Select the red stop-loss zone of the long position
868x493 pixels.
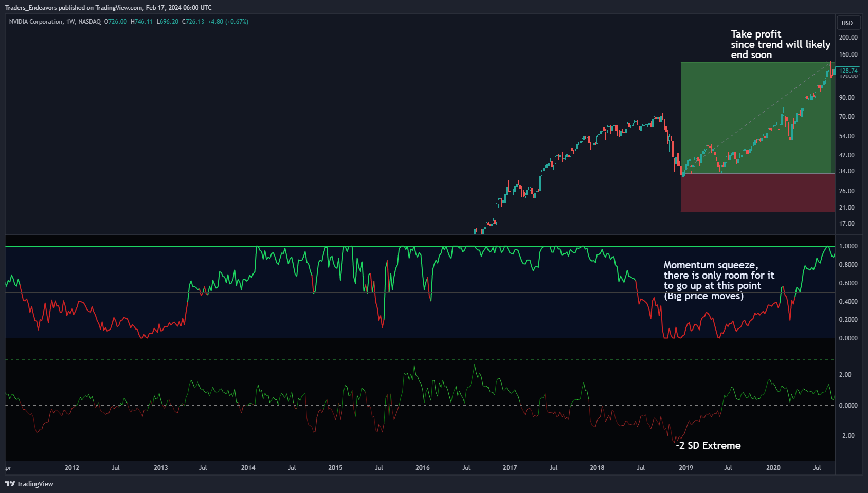click(x=758, y=193)
